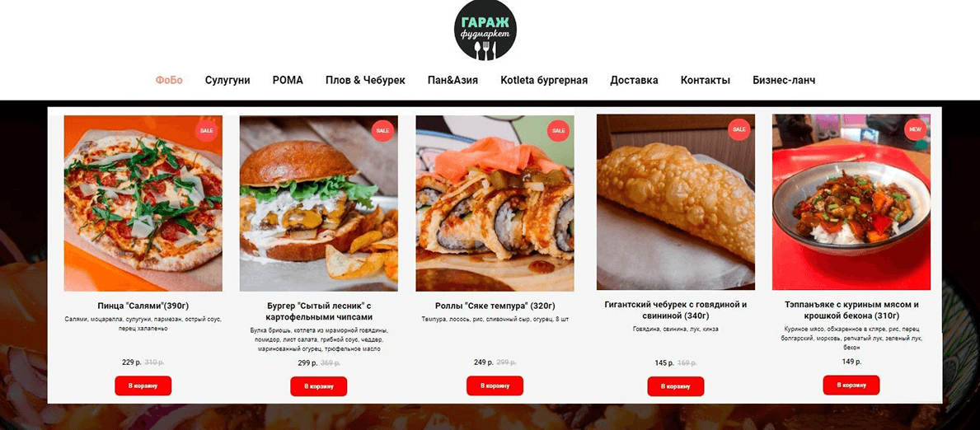Add Пинца Салями to cart

tap(143, 386)
